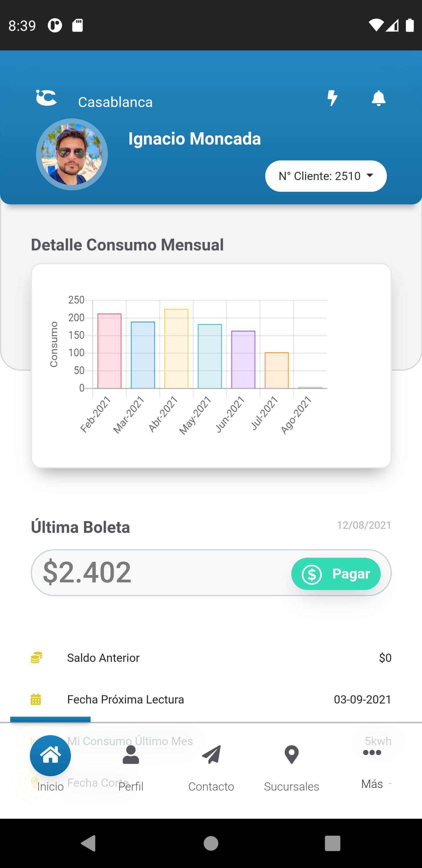Tap the lightning bolt icon in header

click(x=332, y=98)
